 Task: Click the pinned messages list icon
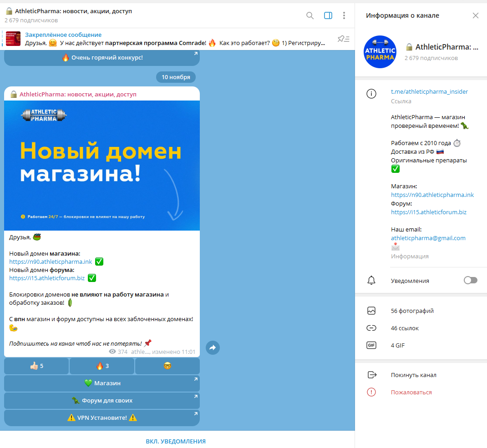(343, 39)
